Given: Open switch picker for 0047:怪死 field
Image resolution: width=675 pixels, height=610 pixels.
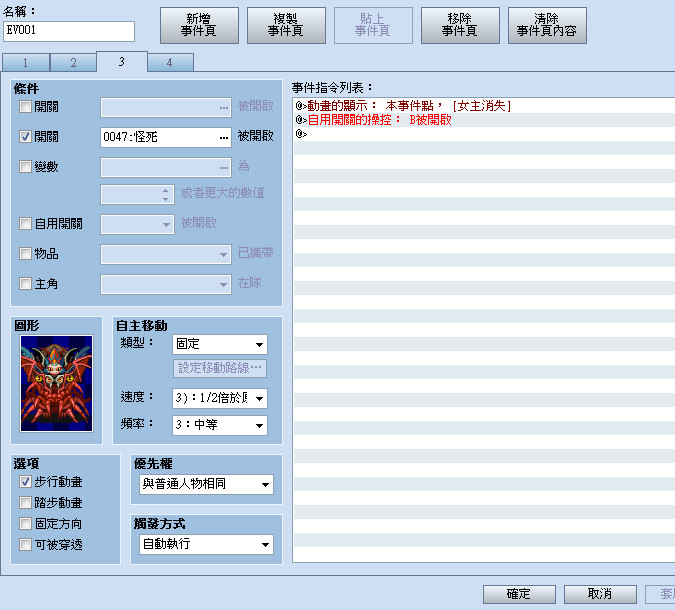Looking at the screenshot, I should [x=224, y=138].
